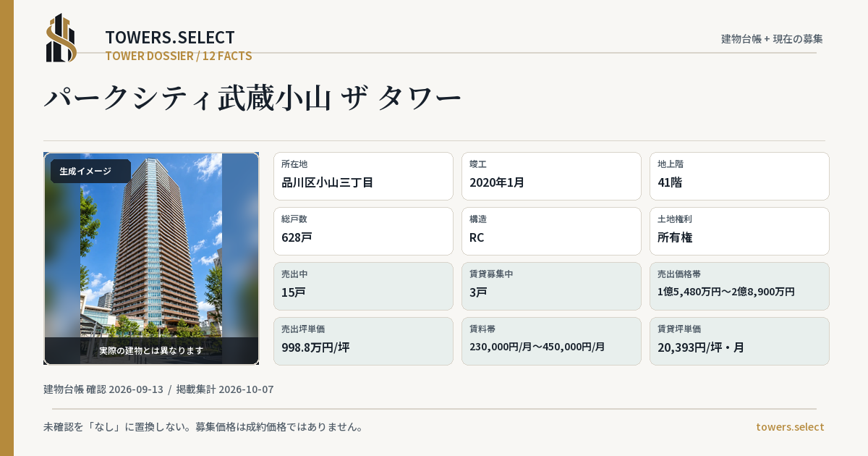
Task: Click the 実際の建物とは異なります caption
Action: (151, 350)
